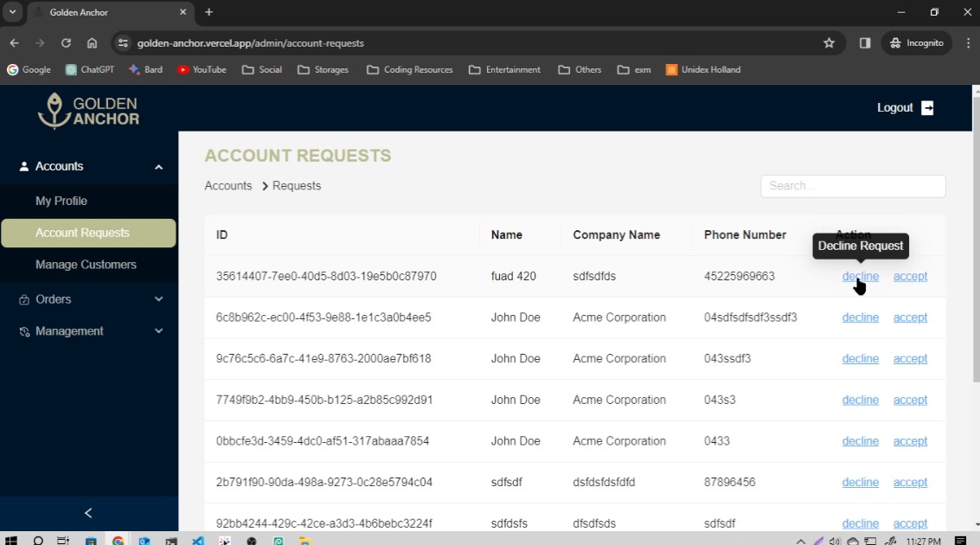The width and height of the screenshot is (980, 545).
Task: Expand the Orders sidebar section
Action: click(x=159, y=299)
